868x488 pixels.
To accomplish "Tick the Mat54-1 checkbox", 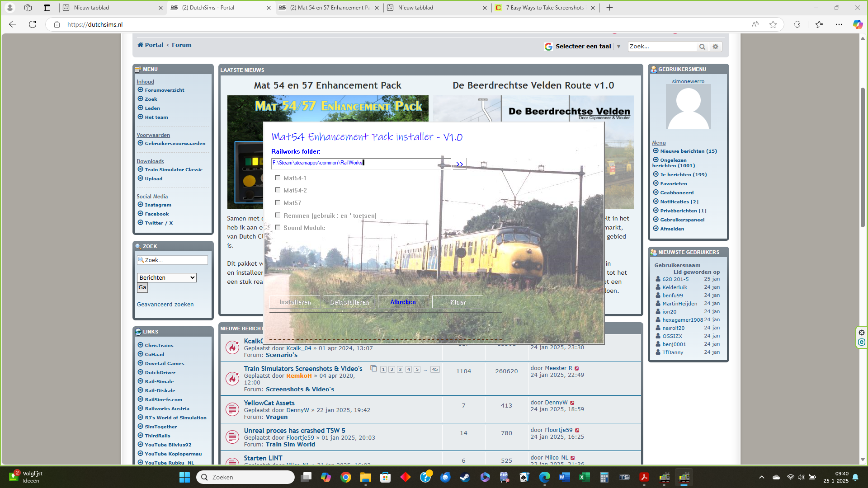I will 278,178.
